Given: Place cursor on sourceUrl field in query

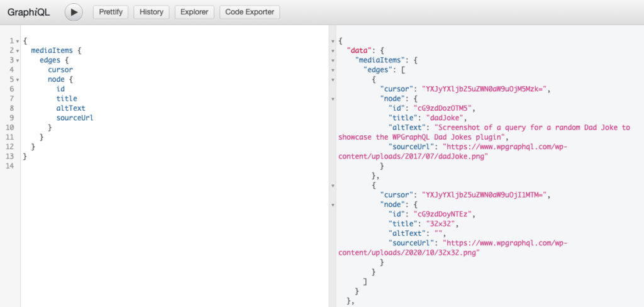Looking at the screenshot, I should coord(75,118).
